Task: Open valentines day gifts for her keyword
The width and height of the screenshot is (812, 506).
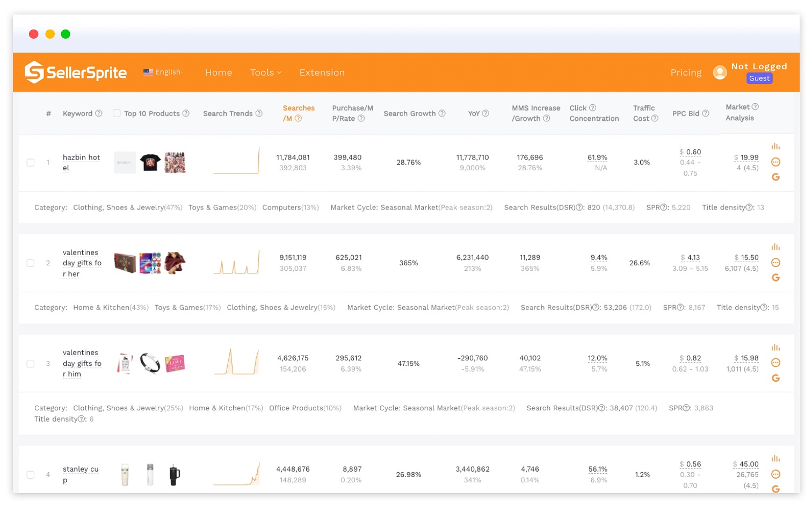Action: [x=82, y=263]
